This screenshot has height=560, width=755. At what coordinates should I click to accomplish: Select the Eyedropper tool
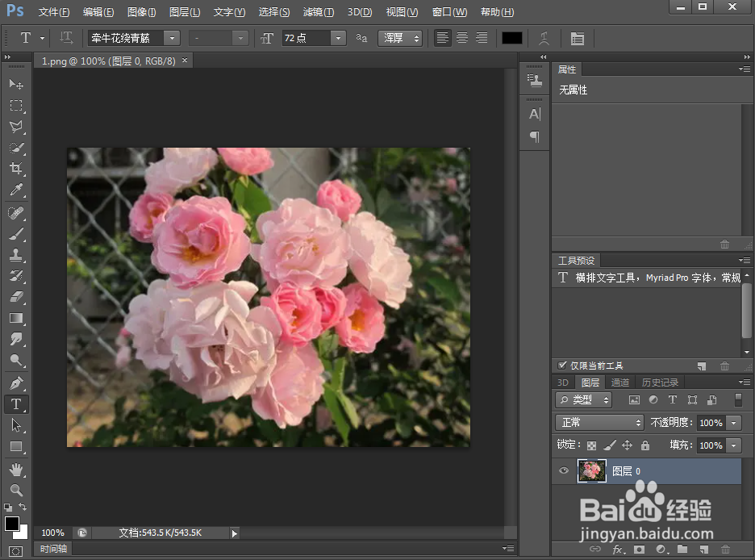pos(16,190)
